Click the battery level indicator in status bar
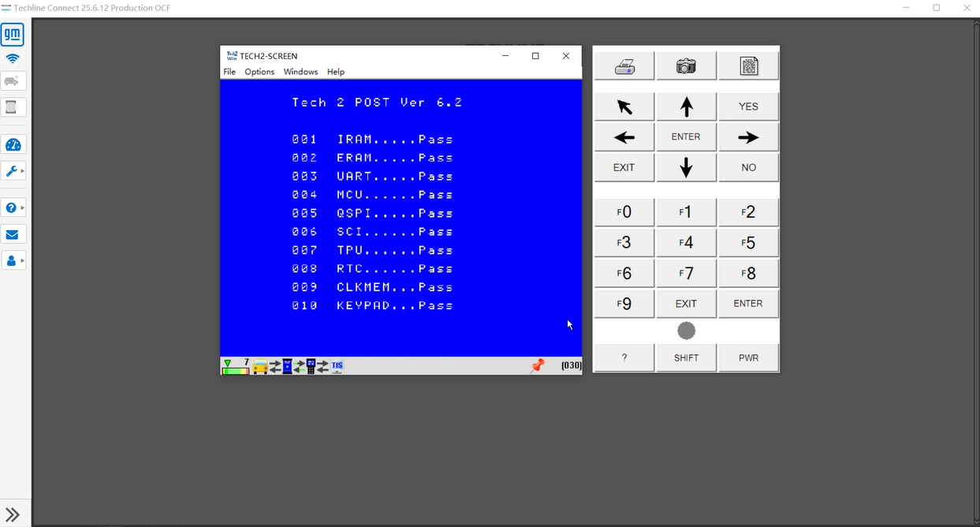 coord(235,366)
